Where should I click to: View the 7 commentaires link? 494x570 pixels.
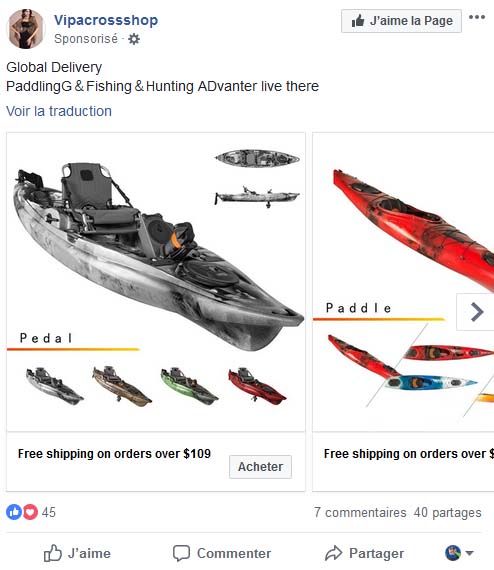pos(360,512)
